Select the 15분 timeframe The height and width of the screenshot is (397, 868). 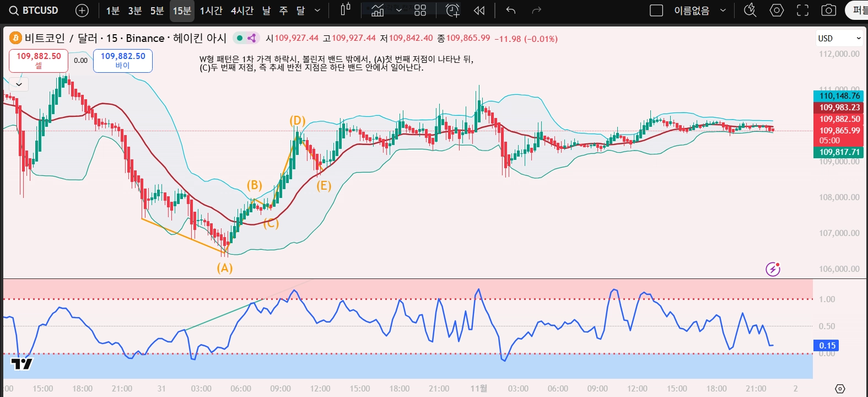pyautogui.click(x=182, y=10)
